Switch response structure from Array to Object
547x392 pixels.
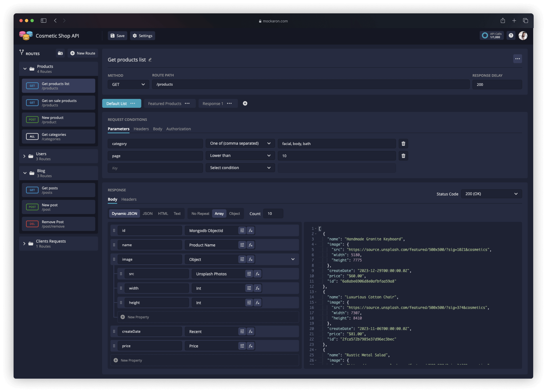tap(234, 214)
